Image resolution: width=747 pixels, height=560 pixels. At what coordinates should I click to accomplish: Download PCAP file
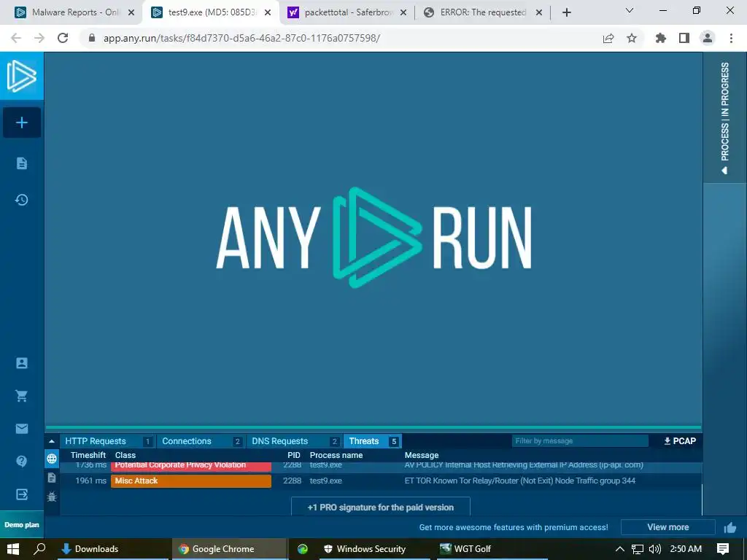(x=680, y=441)
